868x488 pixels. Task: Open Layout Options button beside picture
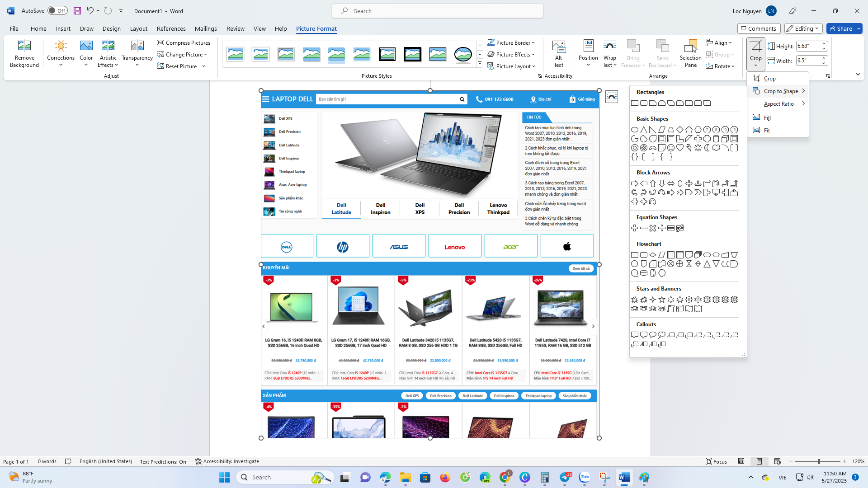612,97
